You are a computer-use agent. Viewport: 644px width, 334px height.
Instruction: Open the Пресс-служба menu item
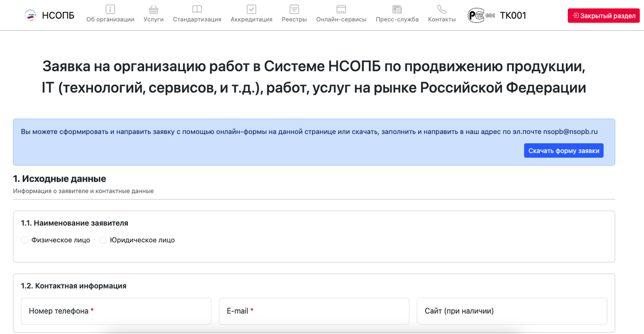pos(397,19)
